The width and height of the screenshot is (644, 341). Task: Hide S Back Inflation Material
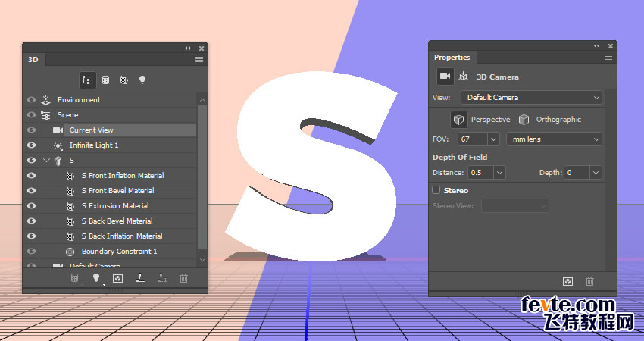coord(31,236)
